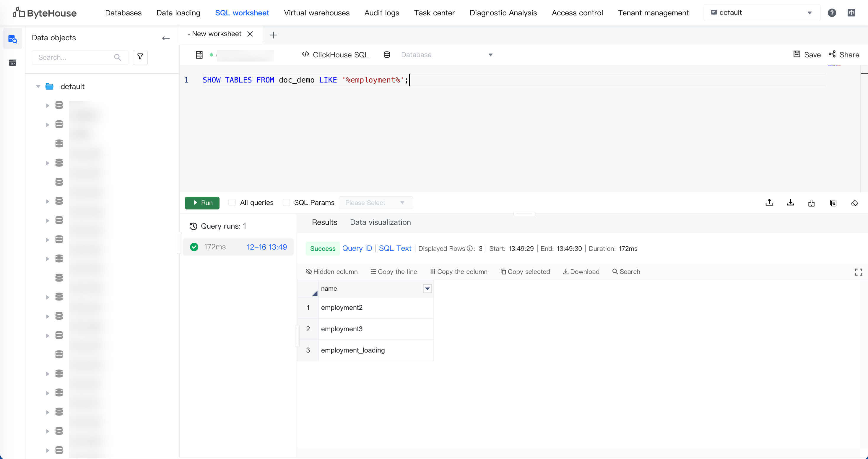
Task: Click the download arrow icon next to upload
Action: (790, 202)
